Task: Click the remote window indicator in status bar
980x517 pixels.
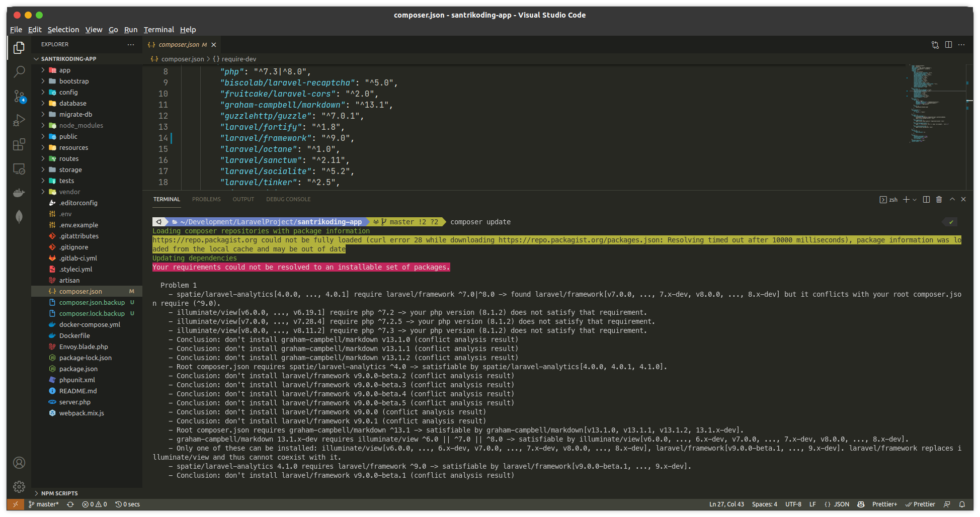Action: [16, 504]
